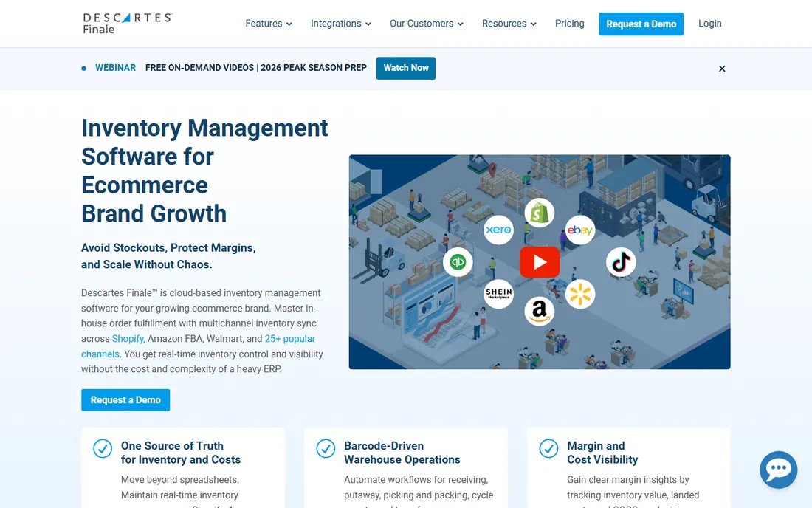Click checkmark icon beside Barcode-Driven Warehouse Operations
This screenshot has height=508, width=812.
click(326, 448)
